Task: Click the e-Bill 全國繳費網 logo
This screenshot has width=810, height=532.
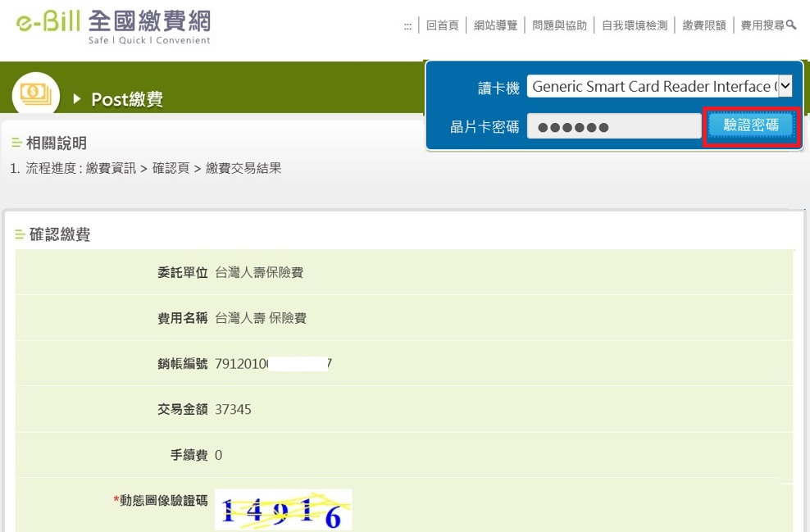Action: [x=114, y=26]
